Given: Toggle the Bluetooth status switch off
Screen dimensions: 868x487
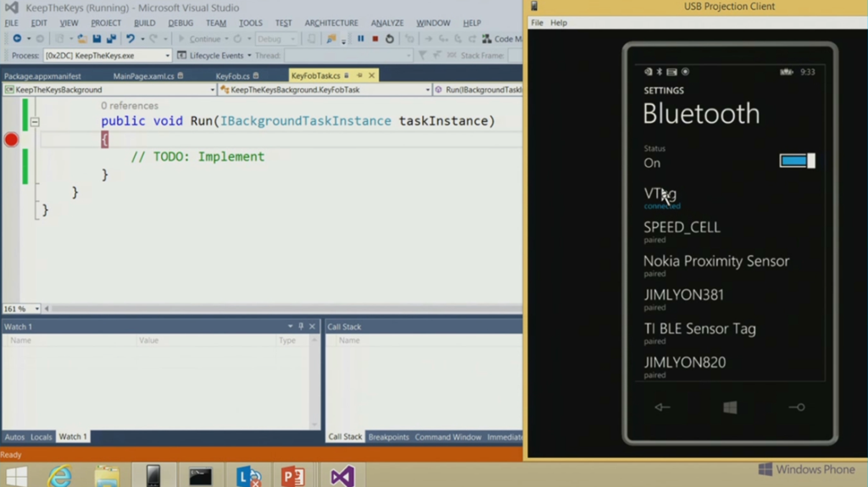Looking at the screenshot, I should click(797, 160).
